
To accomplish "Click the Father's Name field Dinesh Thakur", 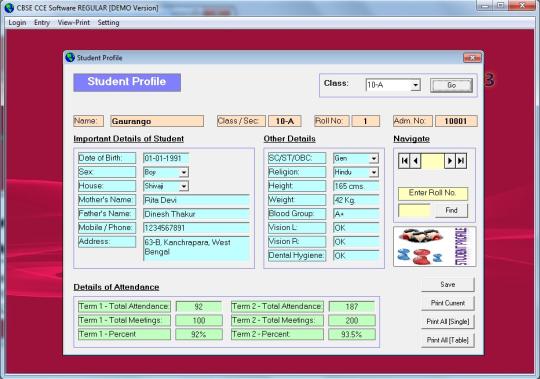I will (196, 214).
